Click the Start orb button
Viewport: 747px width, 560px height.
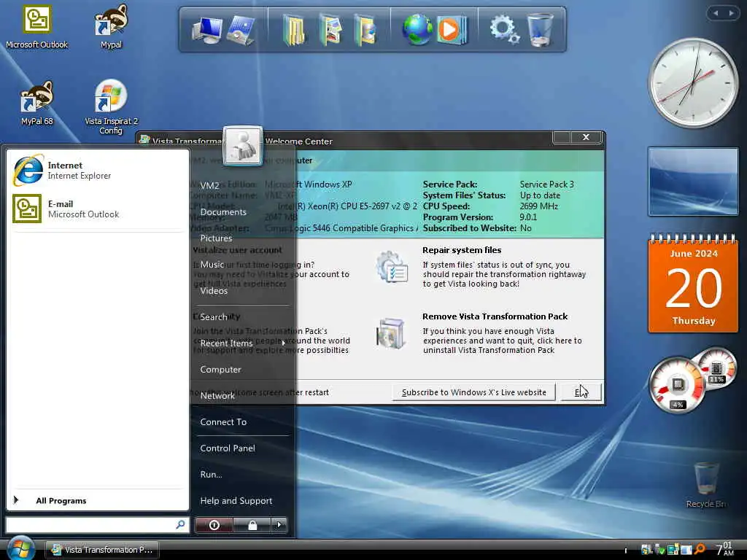click(x=21, y=548)
